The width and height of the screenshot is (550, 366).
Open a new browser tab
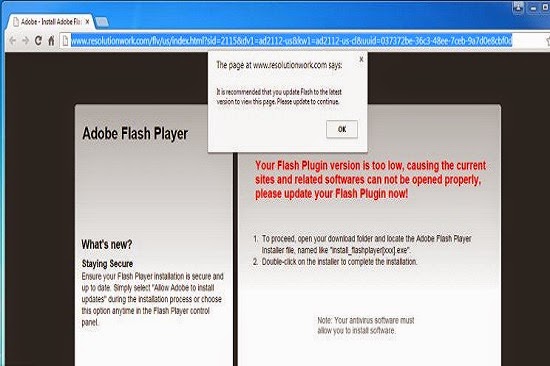[102, 22]
